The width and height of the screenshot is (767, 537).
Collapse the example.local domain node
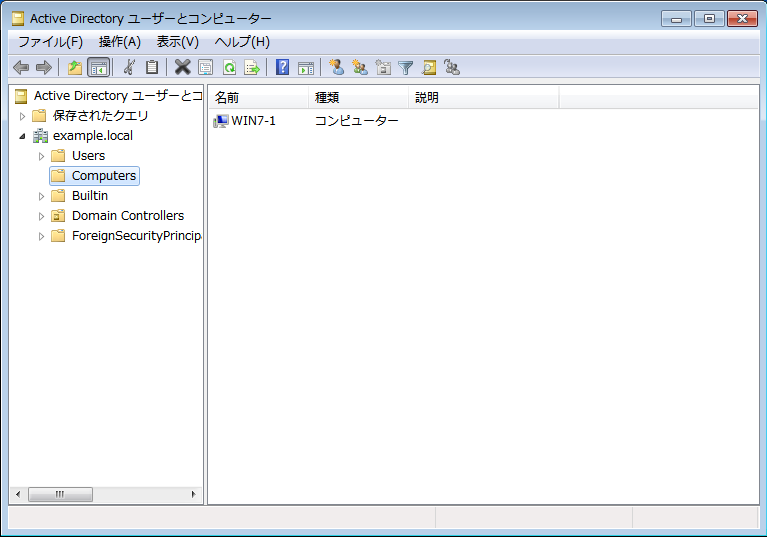[x=22, y=136]
